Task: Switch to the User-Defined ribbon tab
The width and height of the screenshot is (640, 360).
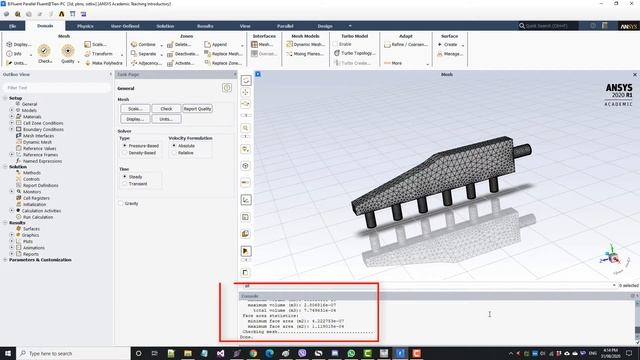Action: pyautogui.click(x=125, y=26)
